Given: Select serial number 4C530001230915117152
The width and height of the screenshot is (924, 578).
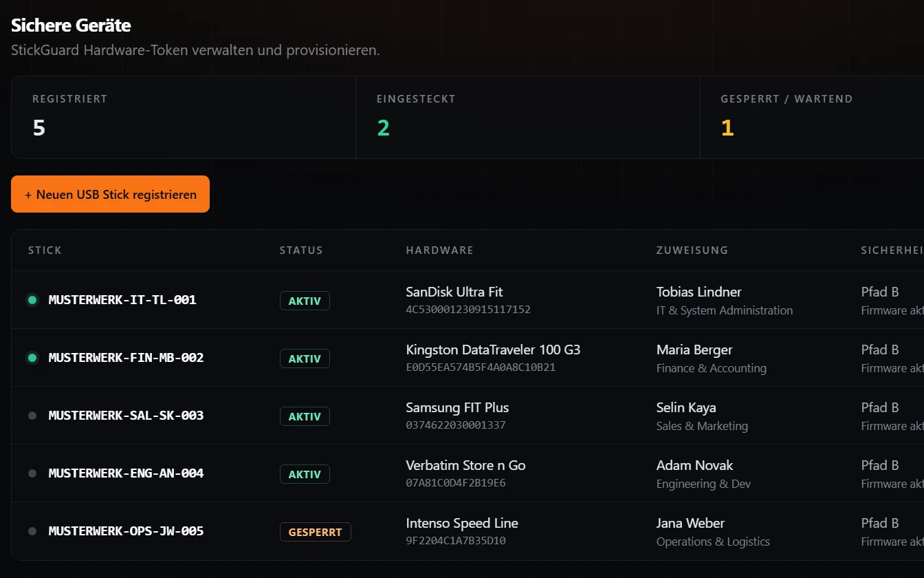Looking at the screenshot, I should coord(468,310).
